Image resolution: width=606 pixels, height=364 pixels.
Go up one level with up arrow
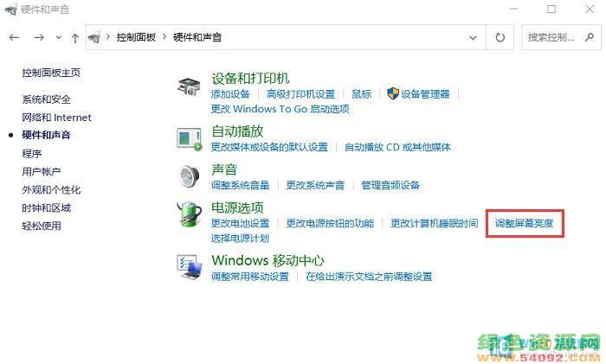coord(75,38)
